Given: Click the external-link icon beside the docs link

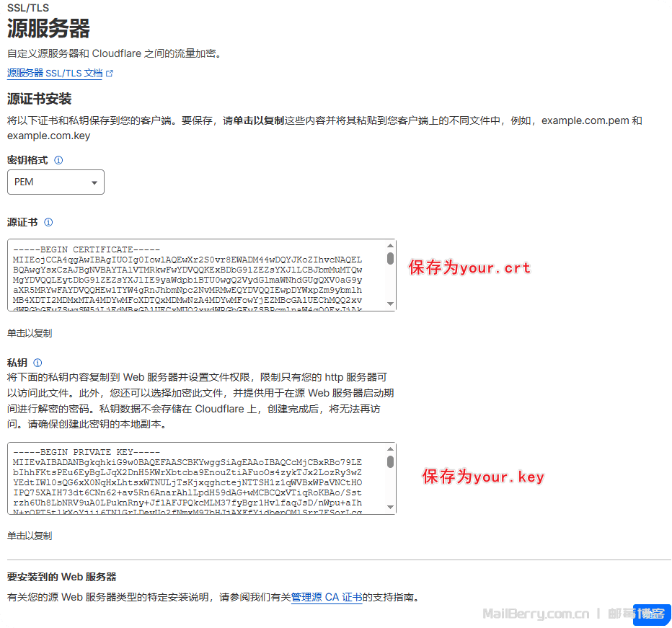Looking at the screenshot, I should pos(110,74).
